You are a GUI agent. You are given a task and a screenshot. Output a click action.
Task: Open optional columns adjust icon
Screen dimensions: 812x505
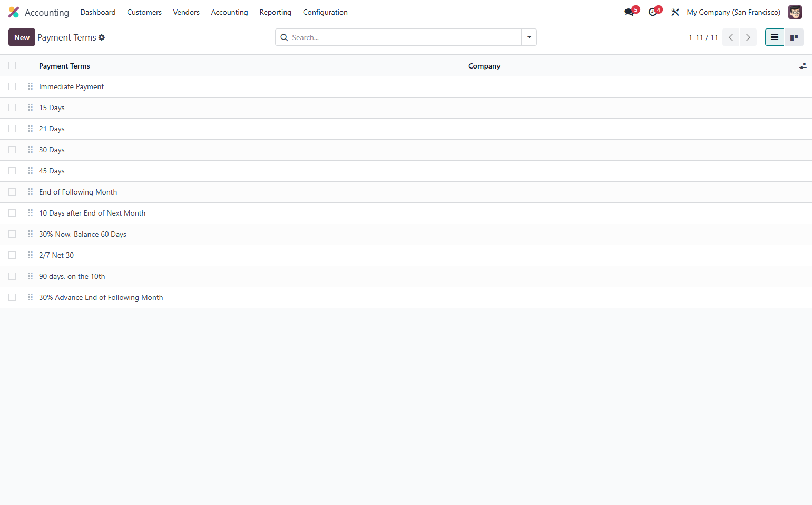[x=803, y=66]
